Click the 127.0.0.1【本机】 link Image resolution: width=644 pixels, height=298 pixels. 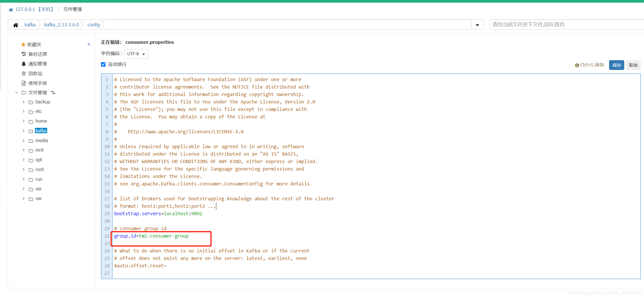(35, 9)
